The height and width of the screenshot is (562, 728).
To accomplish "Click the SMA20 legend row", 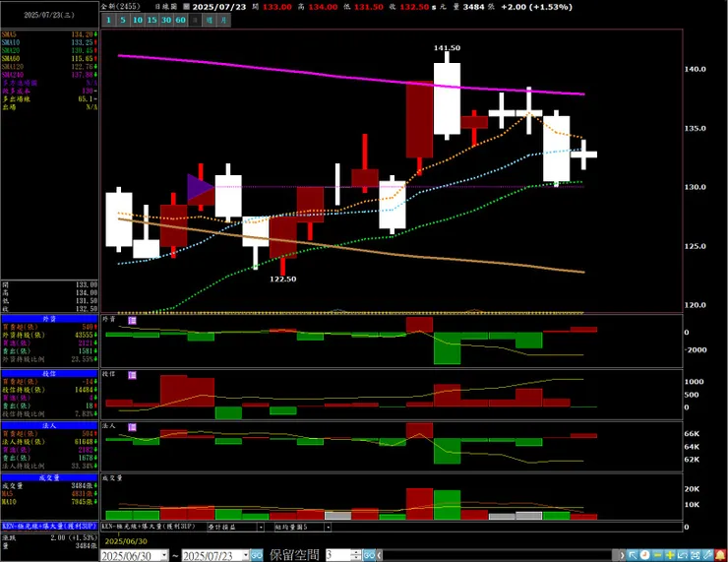I will point(49,50).
